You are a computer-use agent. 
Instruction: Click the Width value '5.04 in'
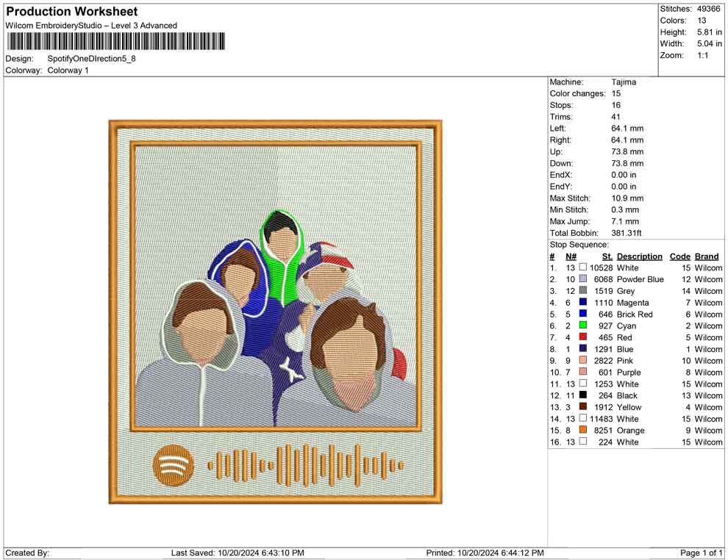[x=710, y=43]
